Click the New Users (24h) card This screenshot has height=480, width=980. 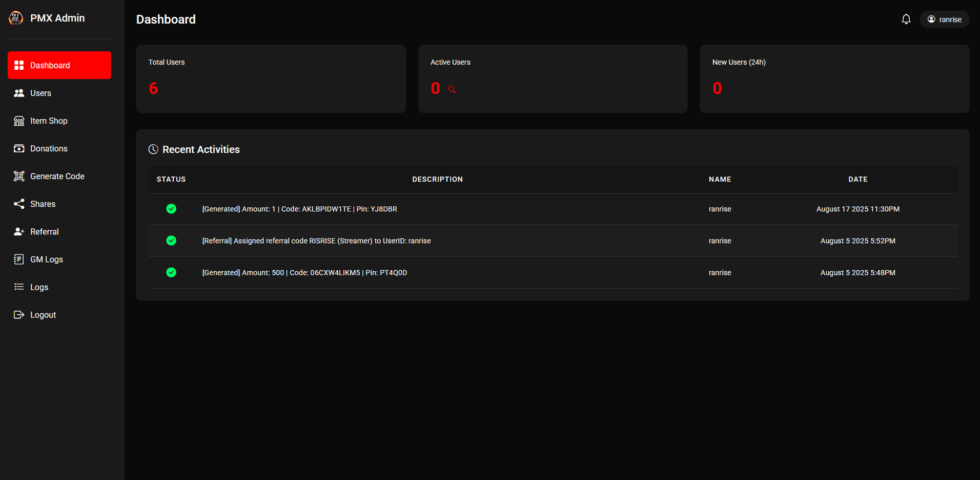834,78
